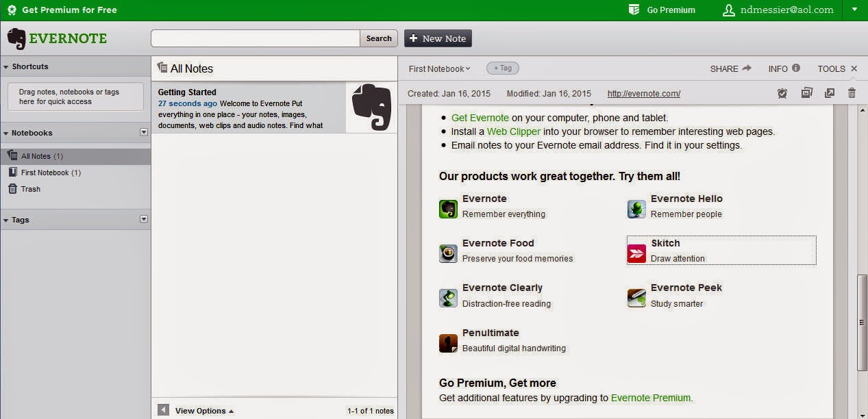The image size is (868, 419).
Task: Open the TOOLS menu
Action: tap(831, 68)
